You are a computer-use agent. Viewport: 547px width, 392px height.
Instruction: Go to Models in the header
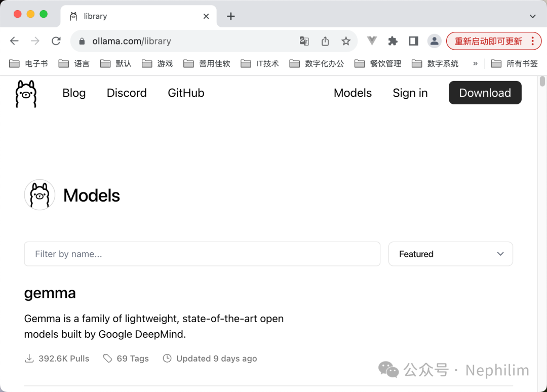tap(353, 93)
